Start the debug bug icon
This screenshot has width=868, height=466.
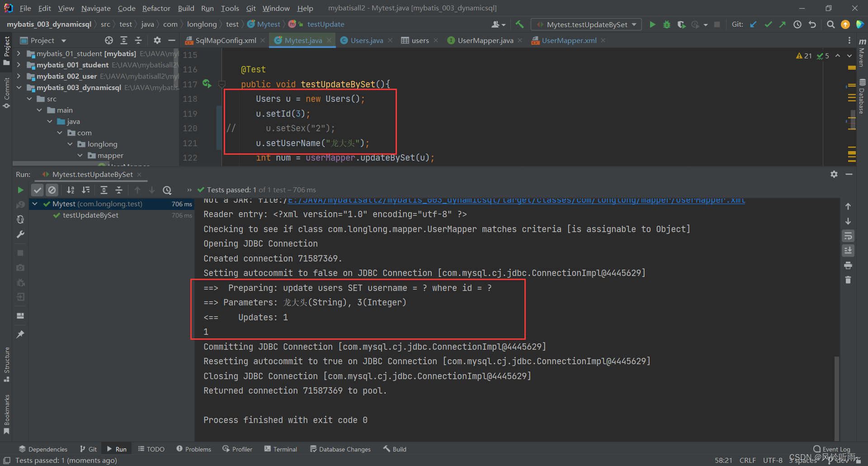point(666,24)
